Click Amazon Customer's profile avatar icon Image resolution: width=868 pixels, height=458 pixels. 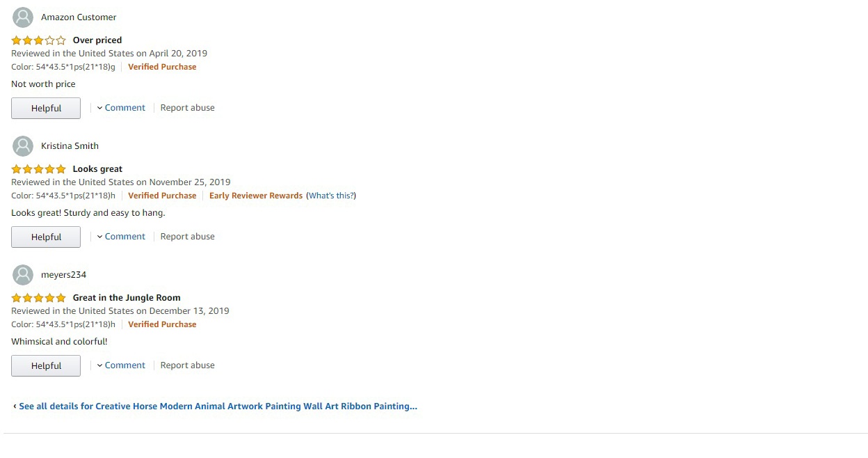tap(23, 17)
